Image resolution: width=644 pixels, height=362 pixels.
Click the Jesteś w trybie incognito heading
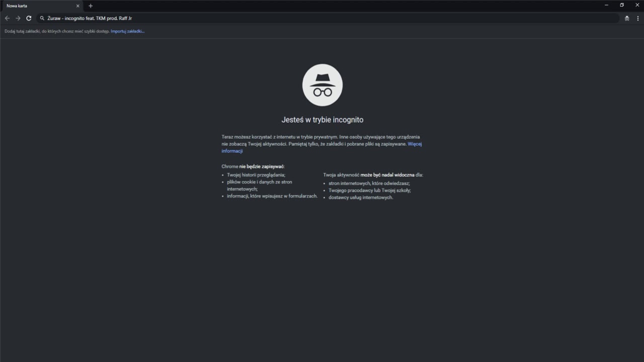point(323,120)
